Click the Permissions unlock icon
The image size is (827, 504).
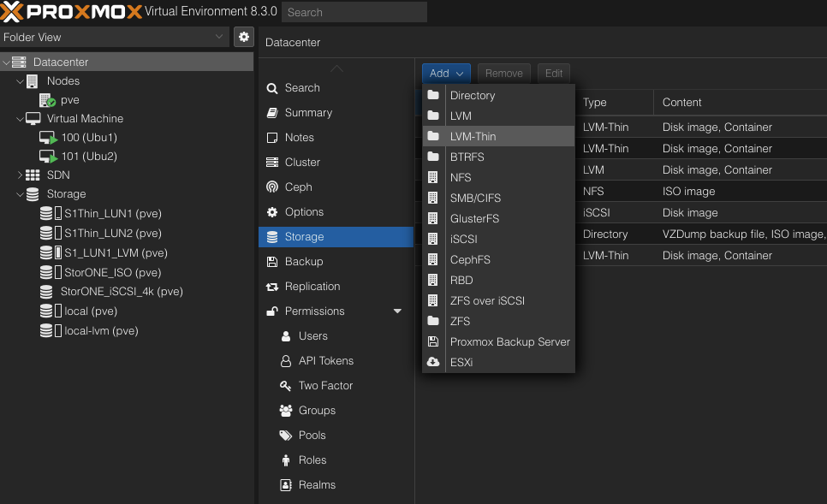(x=272, y=311)
